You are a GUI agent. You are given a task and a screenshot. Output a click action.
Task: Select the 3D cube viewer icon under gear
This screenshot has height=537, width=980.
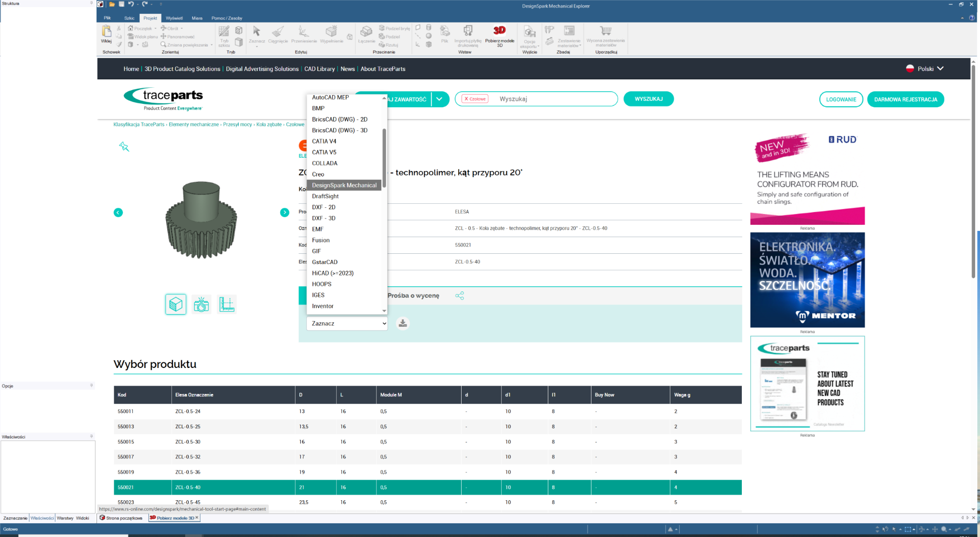point(175,304)
